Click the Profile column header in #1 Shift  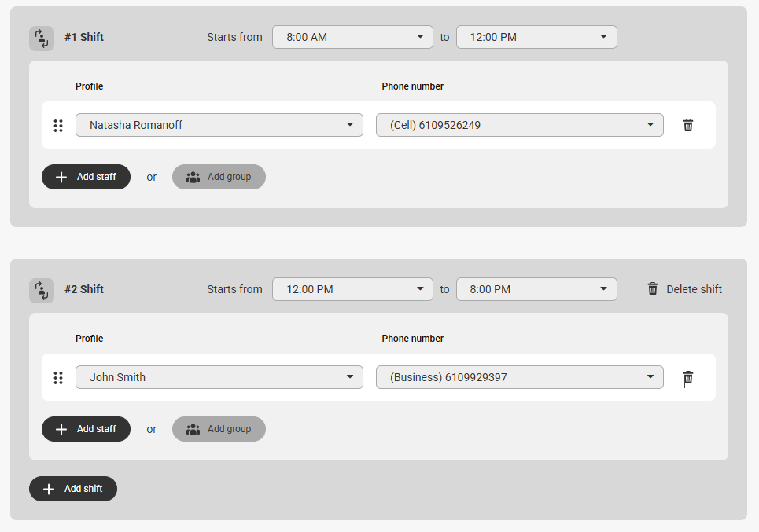tap(89, 86)
